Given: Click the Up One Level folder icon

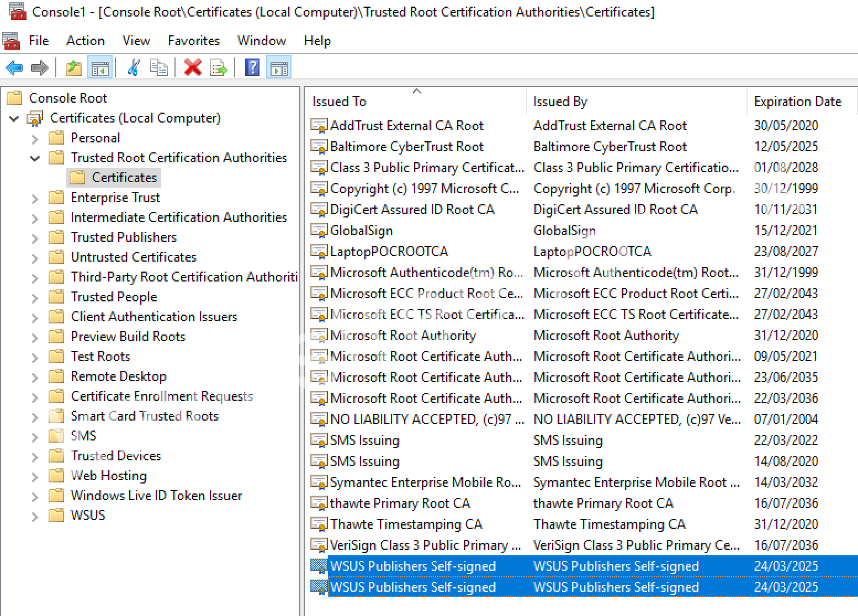Looking at the screenshot, I should (74, 68).
